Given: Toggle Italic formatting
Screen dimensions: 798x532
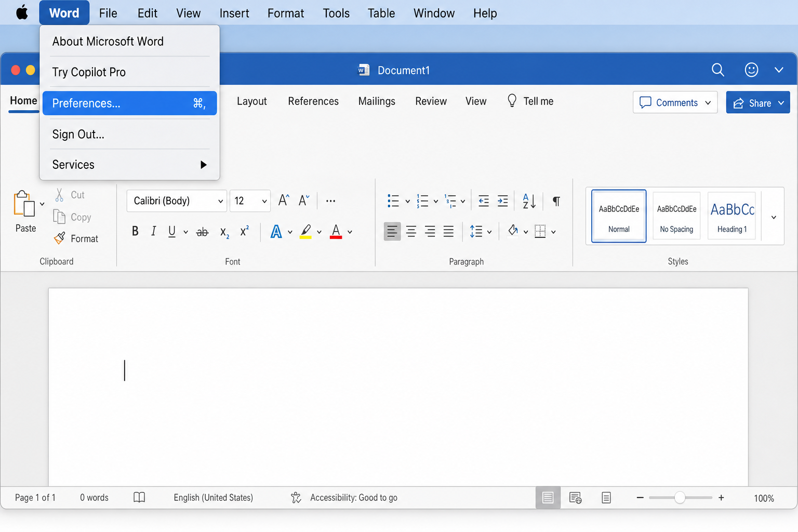Looking at the screenshot, I should [x=153, y=231].
